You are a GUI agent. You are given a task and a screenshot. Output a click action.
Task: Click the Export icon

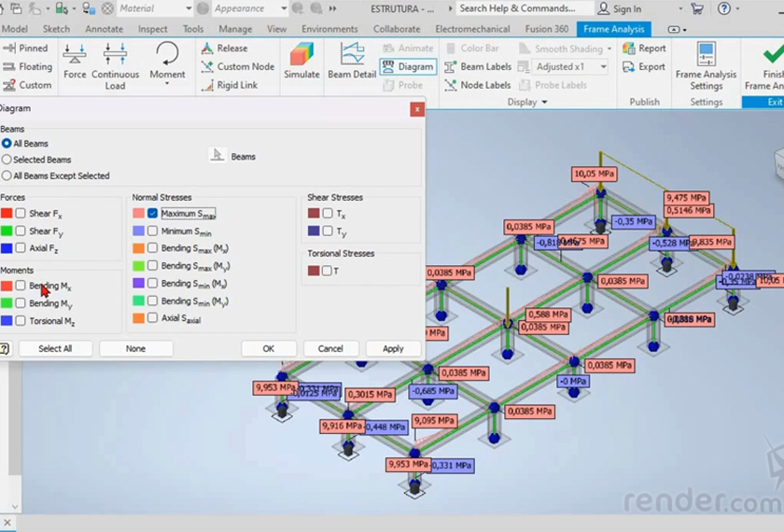pos(630,67)
